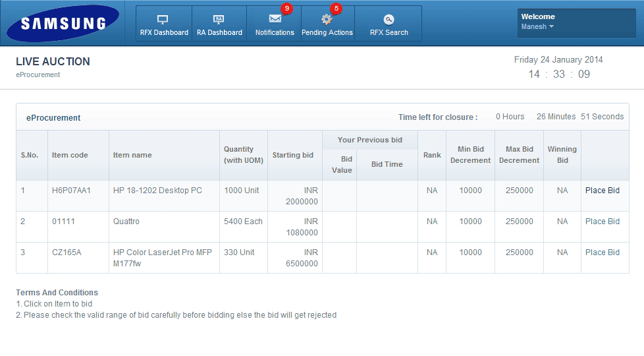Click the red 9 notifications badge

tap(286, 9)
